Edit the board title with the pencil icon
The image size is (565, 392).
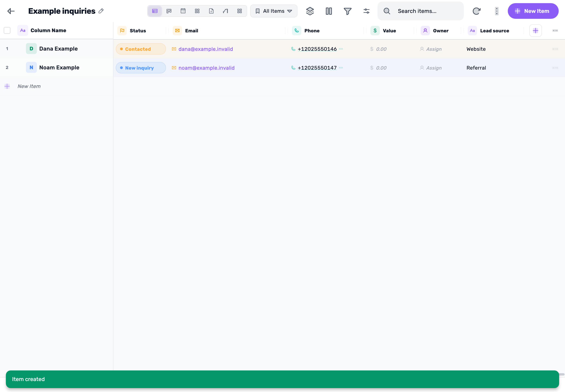(x=101, y=11)
